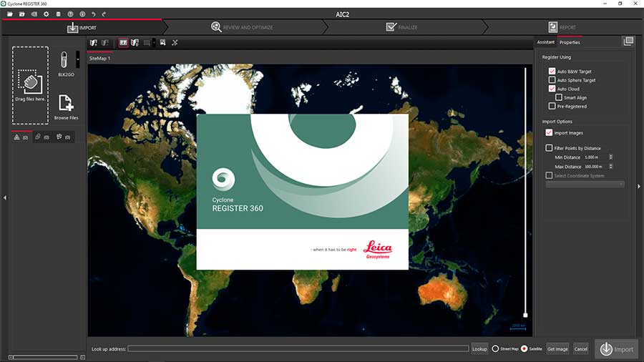Click the map zoom slider handle

coord(525,315)
